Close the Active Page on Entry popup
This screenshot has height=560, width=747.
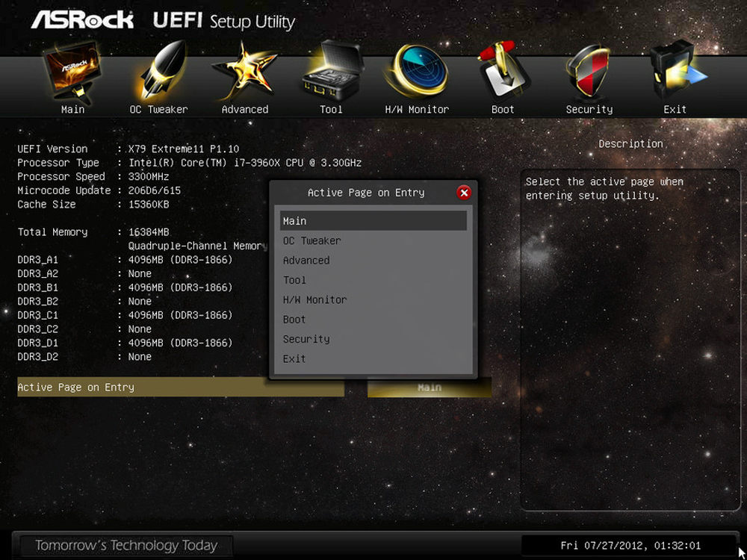pos(464,193)
